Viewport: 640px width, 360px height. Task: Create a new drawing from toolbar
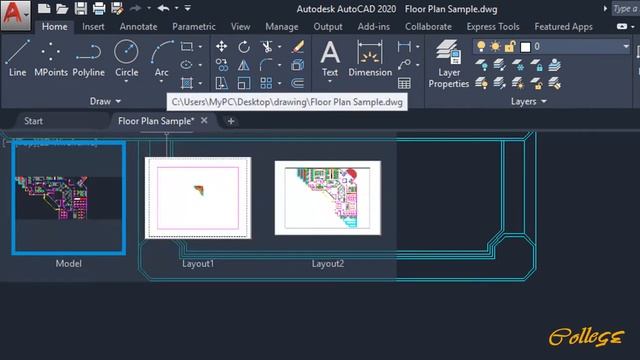coord(44,8)
